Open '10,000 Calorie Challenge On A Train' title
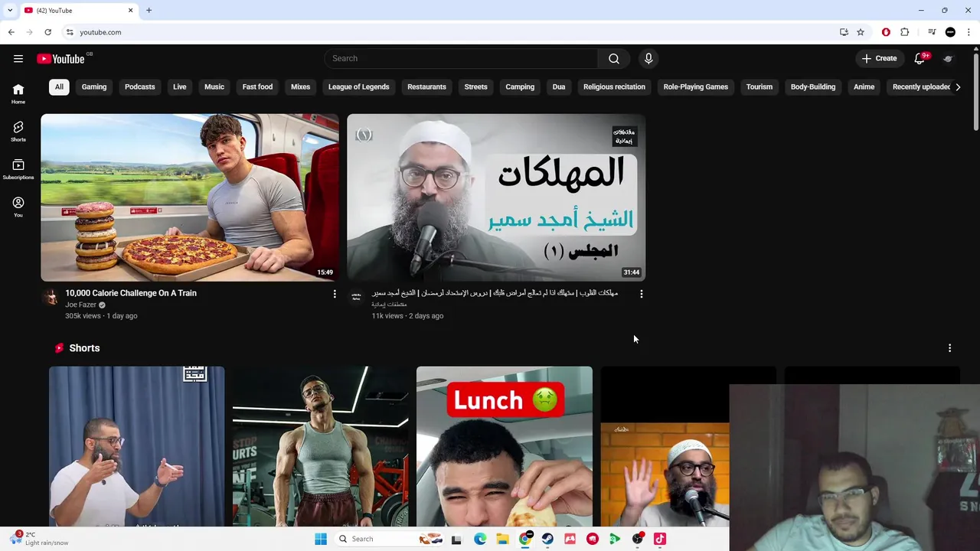Image resolution: width=980 pixels, height=551 pixels. click(131, 293)
